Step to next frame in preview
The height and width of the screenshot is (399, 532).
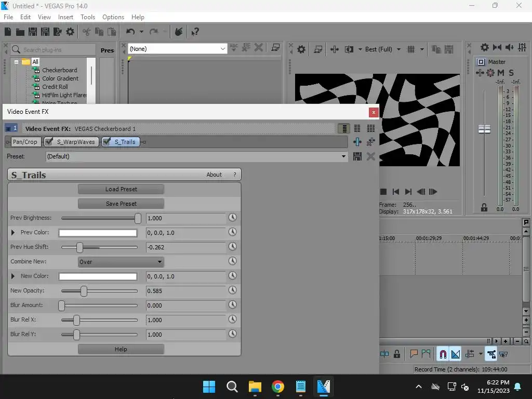click(x=433, y=192)
